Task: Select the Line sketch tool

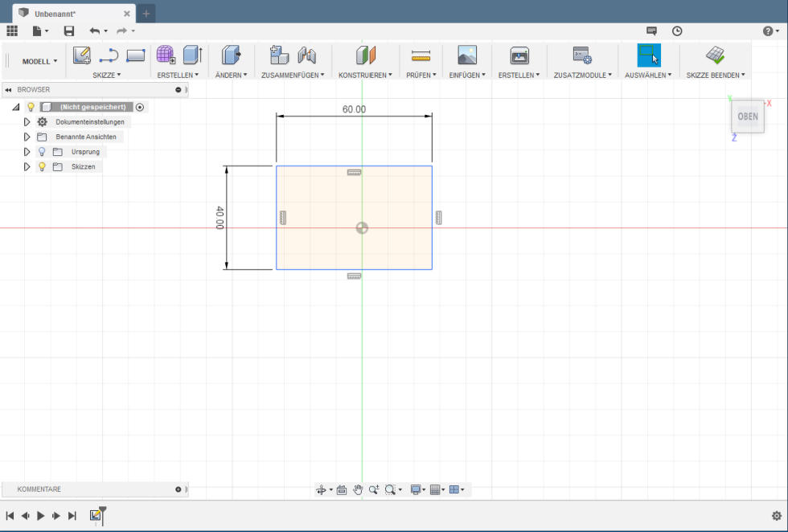Action: point(109,55)
